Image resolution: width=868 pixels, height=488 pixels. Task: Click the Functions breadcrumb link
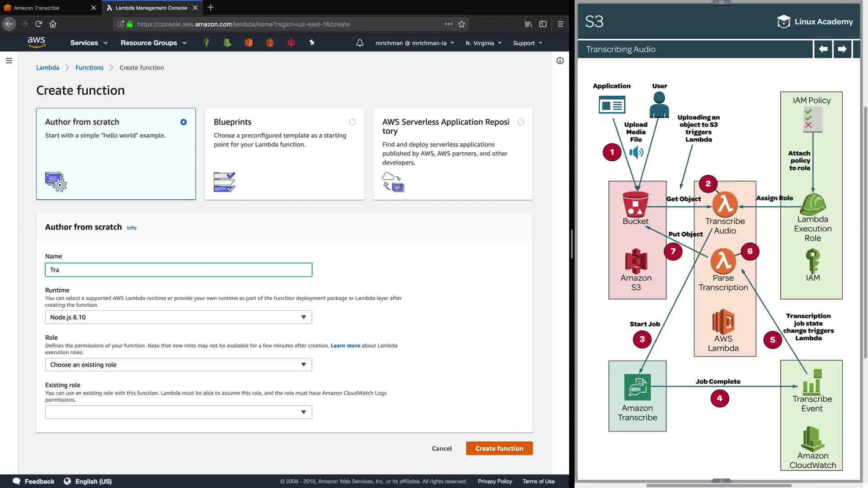(89, 68)
